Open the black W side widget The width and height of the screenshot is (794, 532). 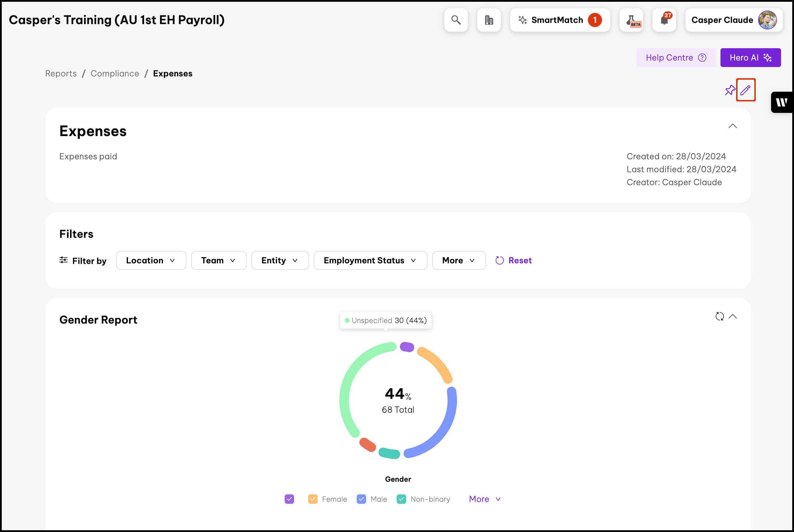click(781, 102)
